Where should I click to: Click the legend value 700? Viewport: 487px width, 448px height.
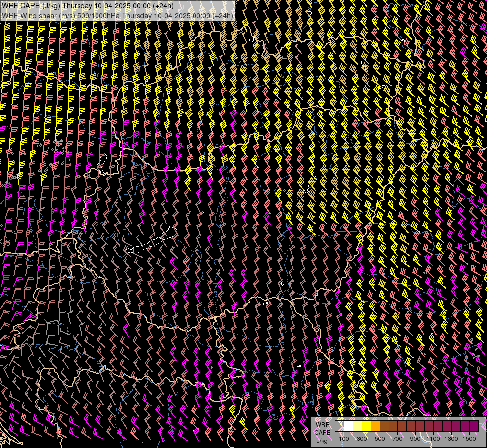[x=397, y=439]
